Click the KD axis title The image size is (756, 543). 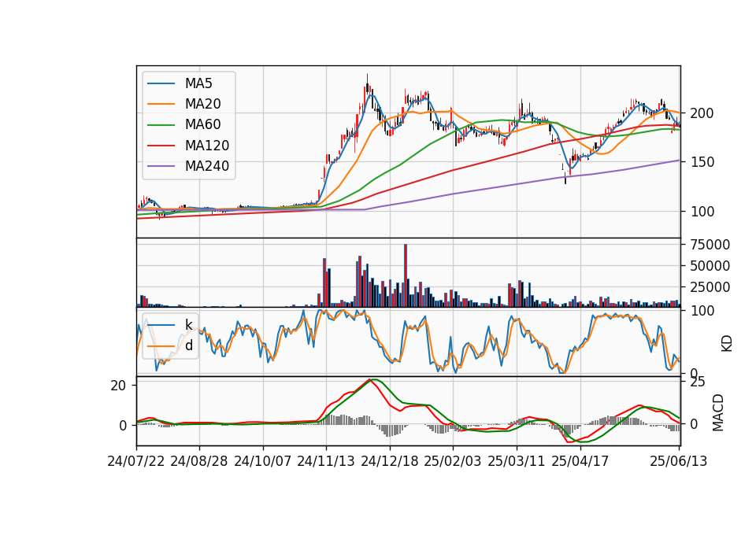coord(727,343)
